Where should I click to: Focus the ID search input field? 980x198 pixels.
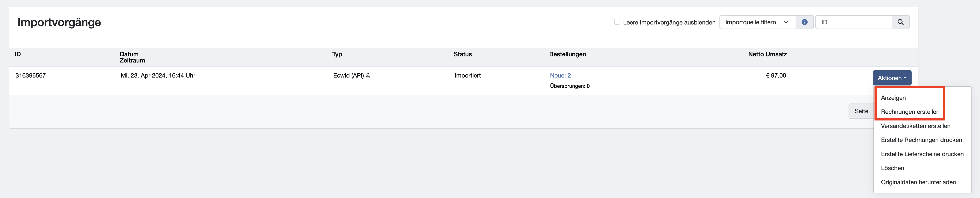click(853, 22)
